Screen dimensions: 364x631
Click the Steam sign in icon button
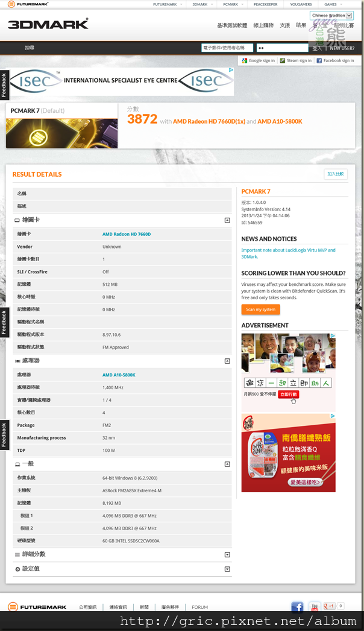[x=296, y=60]
